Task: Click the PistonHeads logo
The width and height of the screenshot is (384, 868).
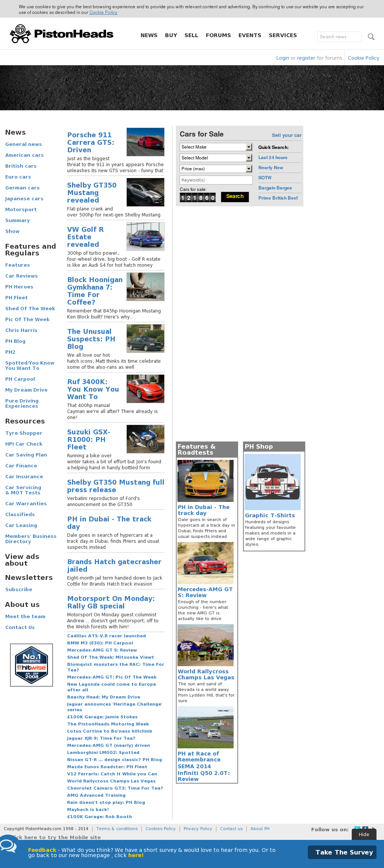Action: tap(61, 34)
